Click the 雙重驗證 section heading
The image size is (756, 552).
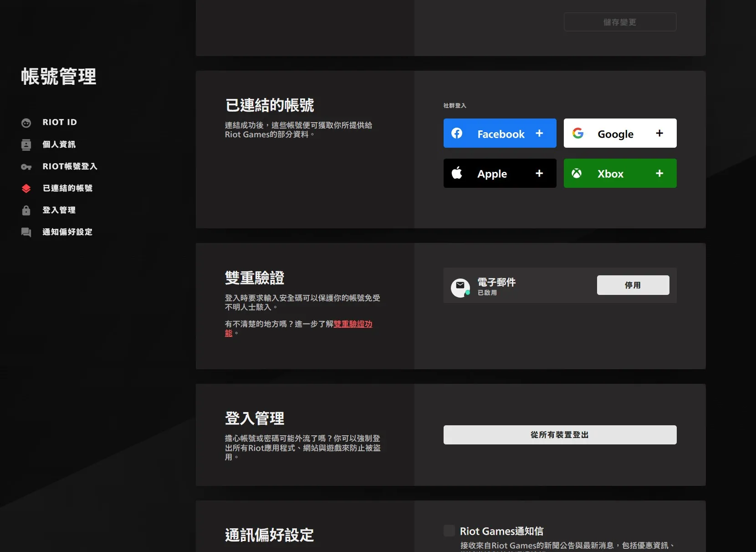click(x=255, y=278)
